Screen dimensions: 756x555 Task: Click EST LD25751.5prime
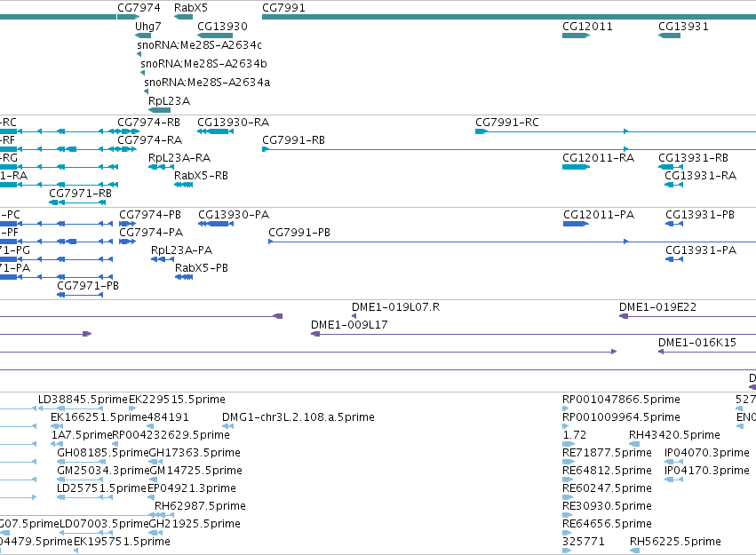(x=101, y=488)
